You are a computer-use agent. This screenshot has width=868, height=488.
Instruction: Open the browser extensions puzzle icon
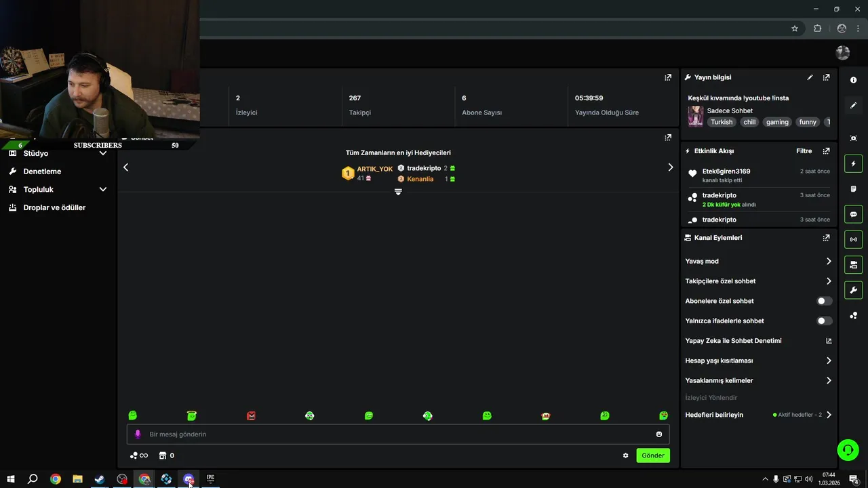pos(817,28)
